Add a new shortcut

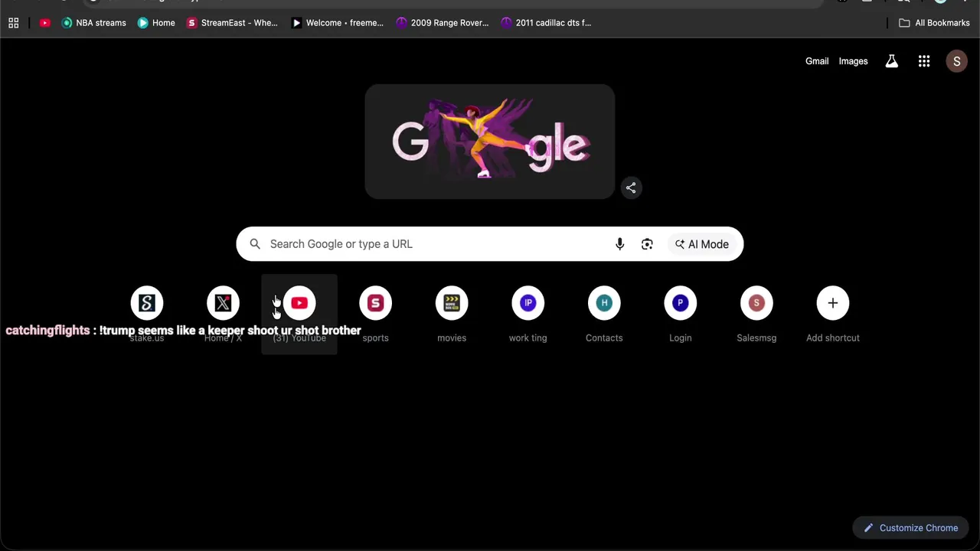tap(833, 314)
